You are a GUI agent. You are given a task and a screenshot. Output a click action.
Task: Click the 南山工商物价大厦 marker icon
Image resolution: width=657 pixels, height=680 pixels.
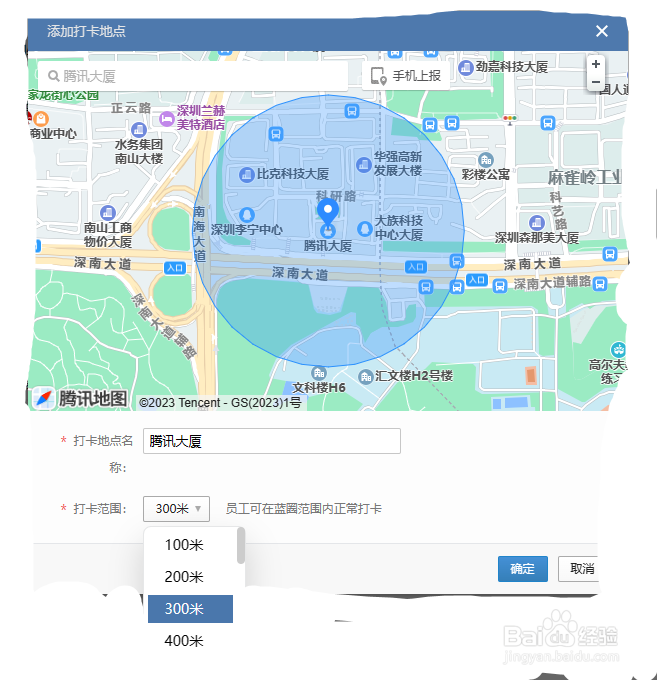108,212
